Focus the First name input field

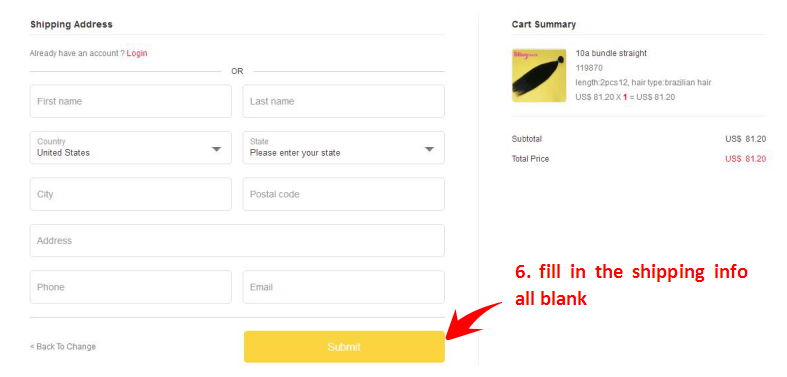click(x=130, y=101)
